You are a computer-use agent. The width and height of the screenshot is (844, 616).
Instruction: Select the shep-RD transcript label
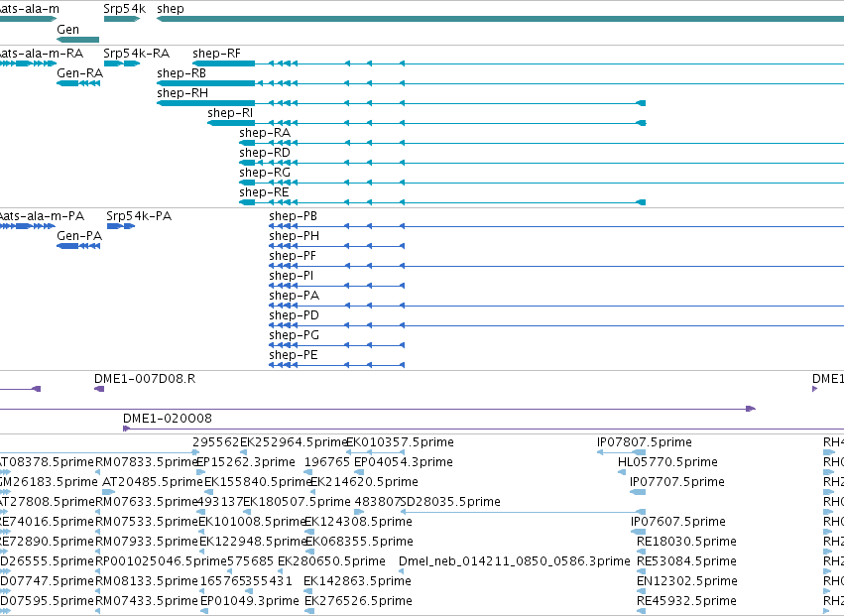(x=265, y=153)
